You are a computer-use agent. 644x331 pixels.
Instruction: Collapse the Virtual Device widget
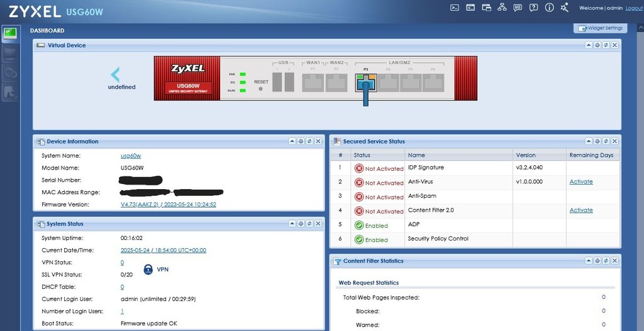click(x=589, y=45)
